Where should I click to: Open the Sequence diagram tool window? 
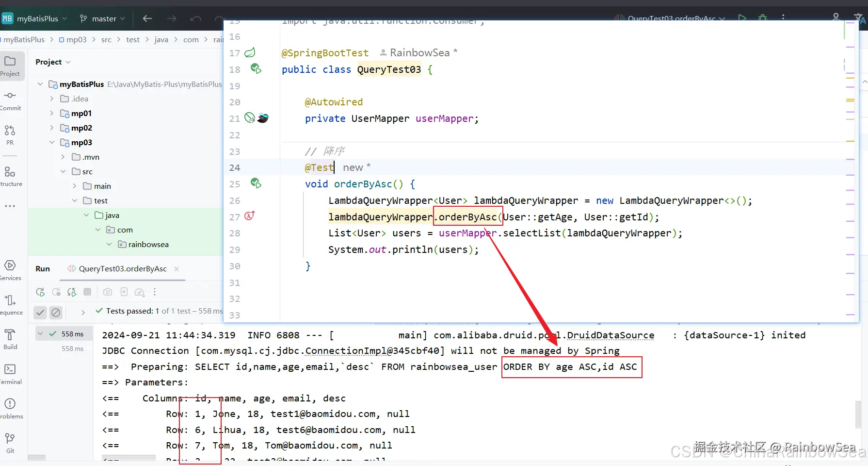point(10,305)
